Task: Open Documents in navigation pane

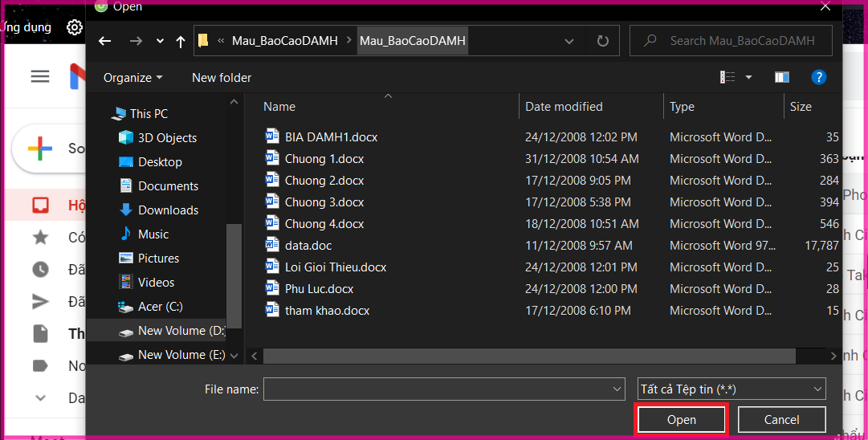Action: (159, 186)
